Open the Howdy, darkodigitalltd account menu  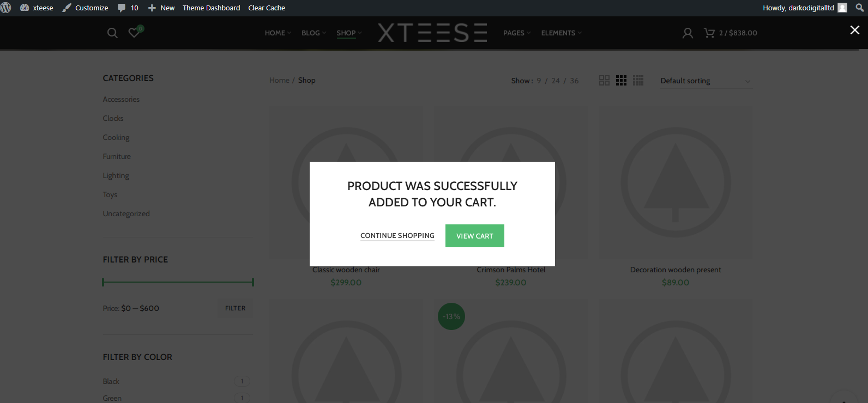805,8
